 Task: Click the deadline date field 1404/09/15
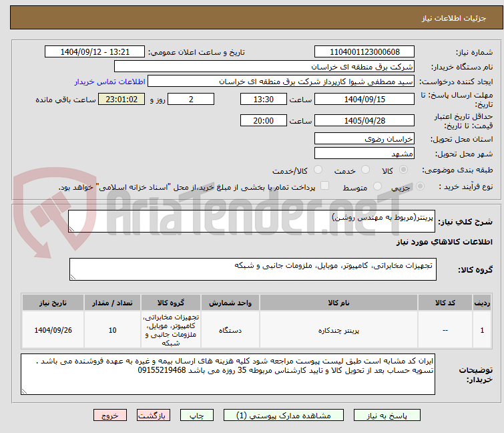click(x=364, y=99)
